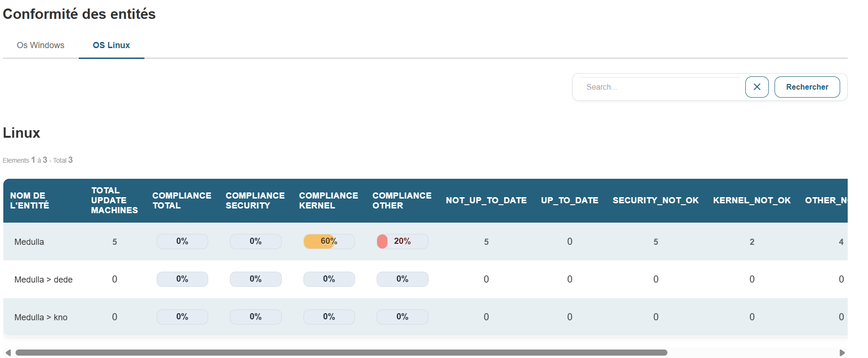Viewport: 868px width, 358px height.
Task: Click Medulla's 20% compliance other bar
Action: (x=402, y=241)
